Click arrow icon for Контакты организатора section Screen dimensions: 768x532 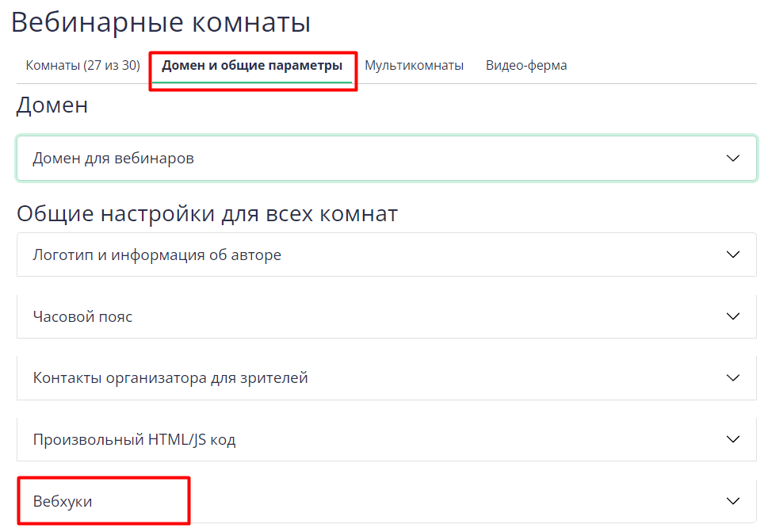[x=732, y=378]
